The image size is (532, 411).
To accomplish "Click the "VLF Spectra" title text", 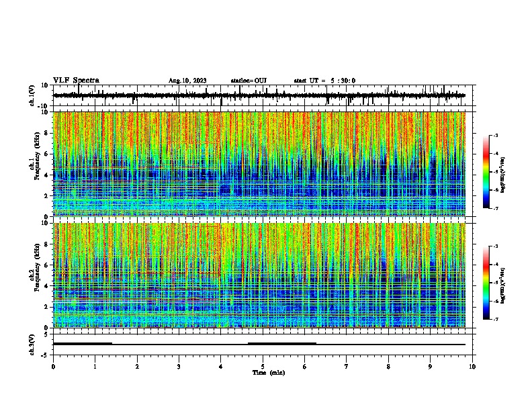I will [x=76, y=81].
